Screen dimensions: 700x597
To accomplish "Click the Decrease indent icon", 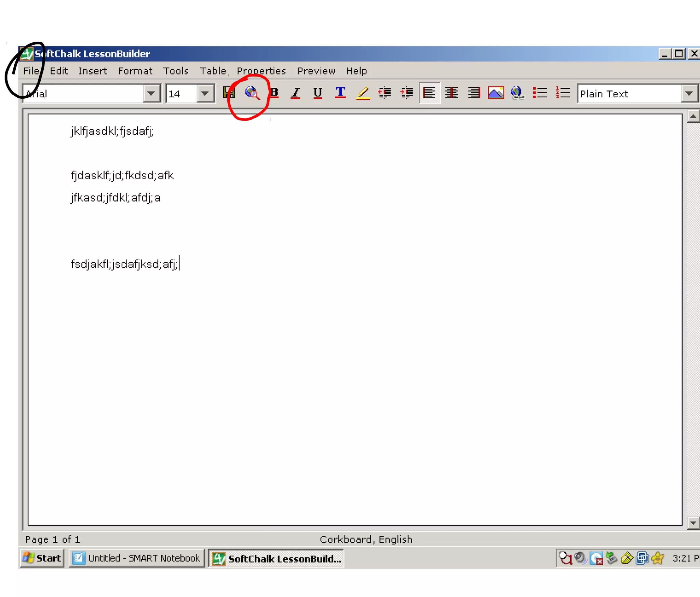I will click(x=385, y=93).
